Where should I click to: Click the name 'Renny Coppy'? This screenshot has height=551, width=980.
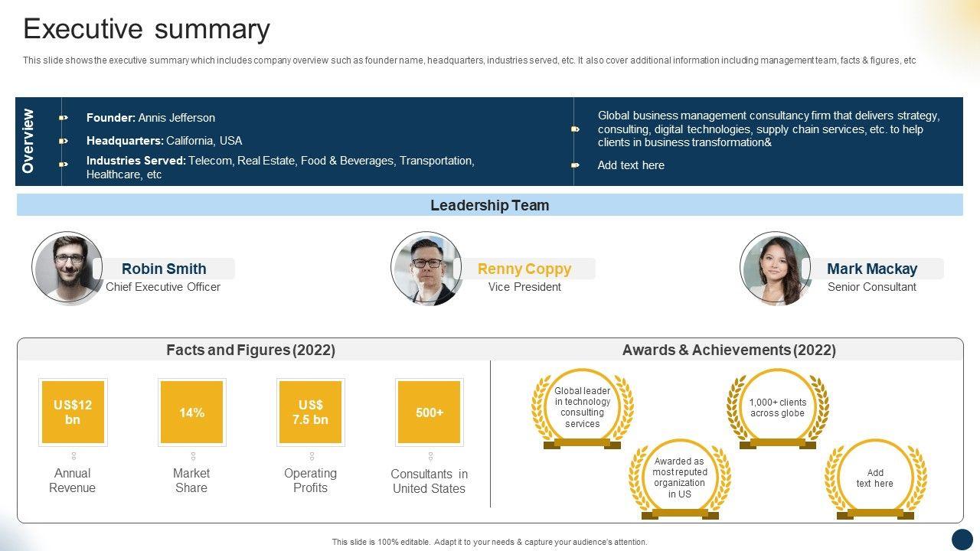[x=524, y=269]
